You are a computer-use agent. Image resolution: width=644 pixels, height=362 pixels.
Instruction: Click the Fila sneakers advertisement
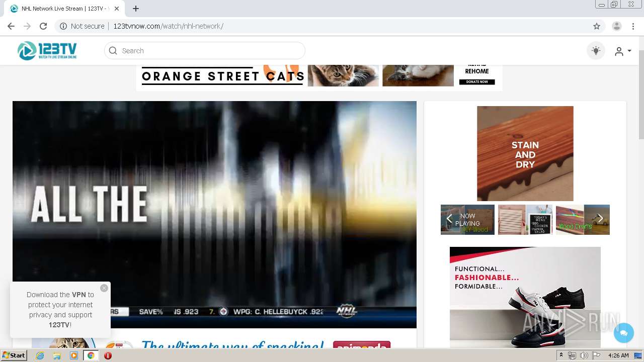pyautogui.click(x=525, y=297)
